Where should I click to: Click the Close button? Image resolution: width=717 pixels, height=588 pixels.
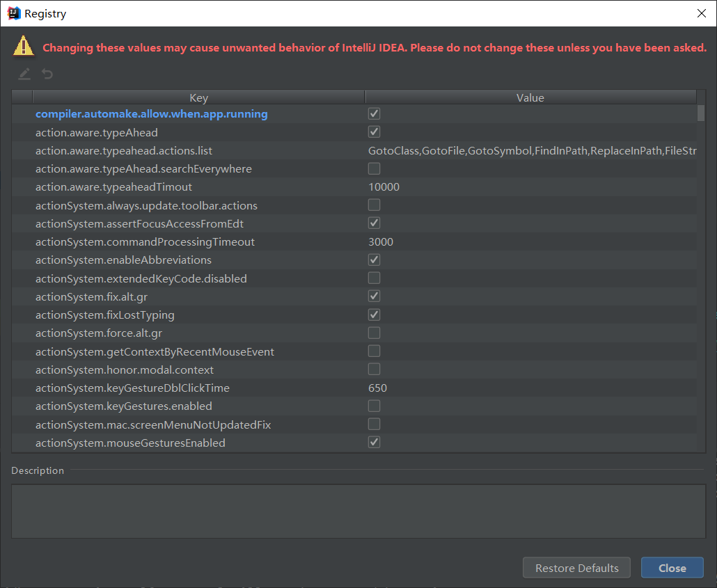coord(672,568)
